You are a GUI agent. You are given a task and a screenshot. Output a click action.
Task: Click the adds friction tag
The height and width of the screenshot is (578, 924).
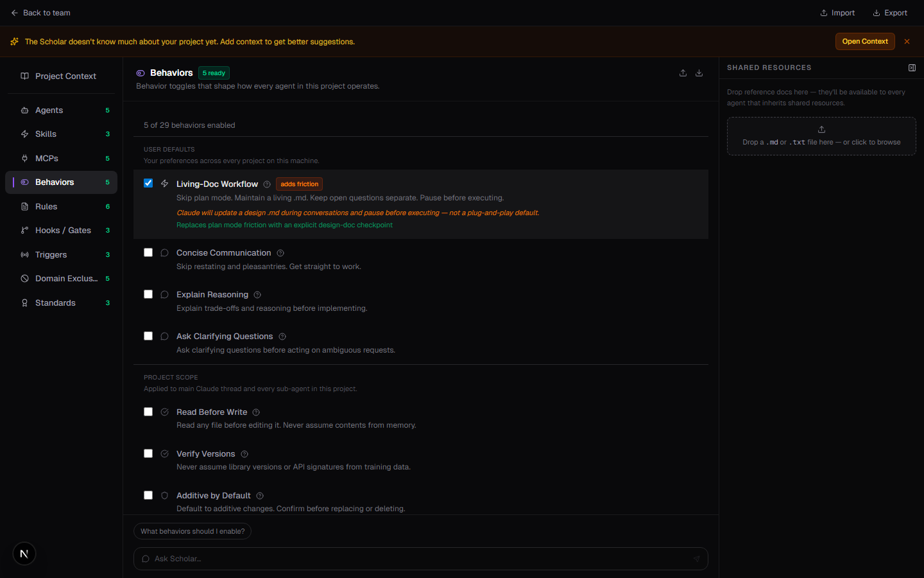point(299,184)
